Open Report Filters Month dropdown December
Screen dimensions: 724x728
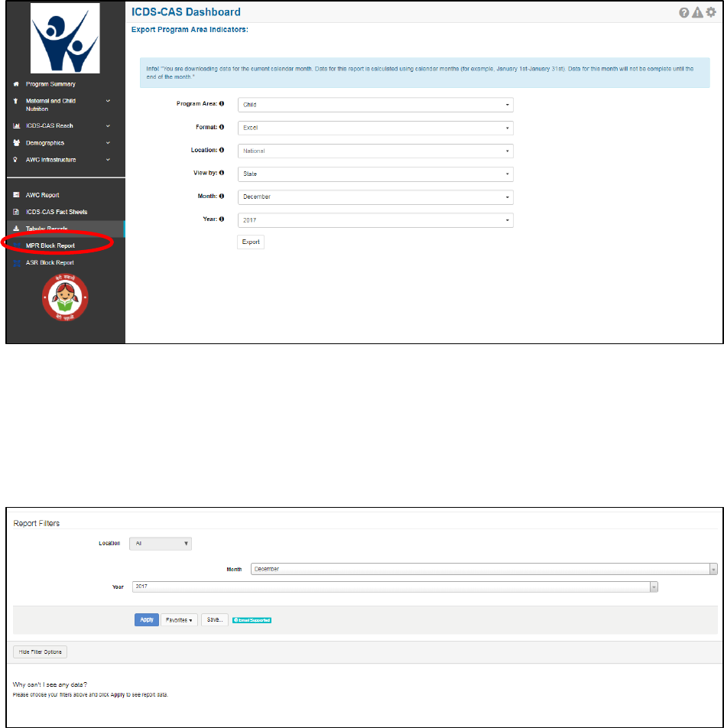[484, 569]
